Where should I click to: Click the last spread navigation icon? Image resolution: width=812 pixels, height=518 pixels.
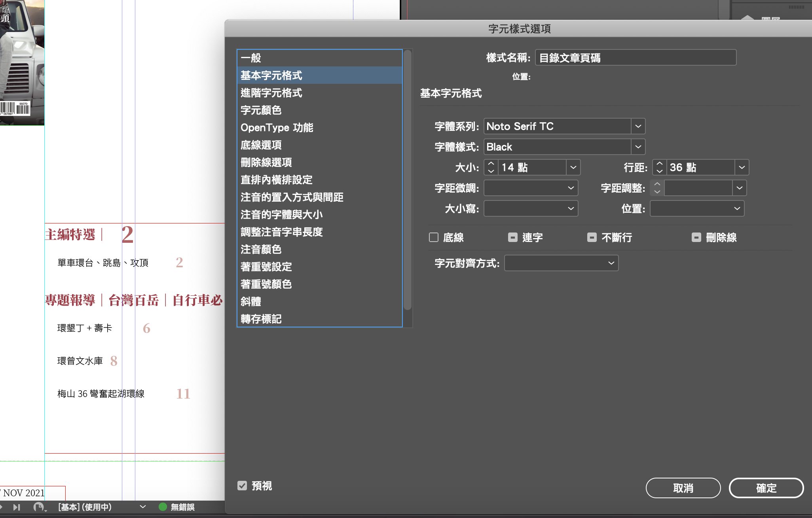pyautogui.click(x=17, y=507)
